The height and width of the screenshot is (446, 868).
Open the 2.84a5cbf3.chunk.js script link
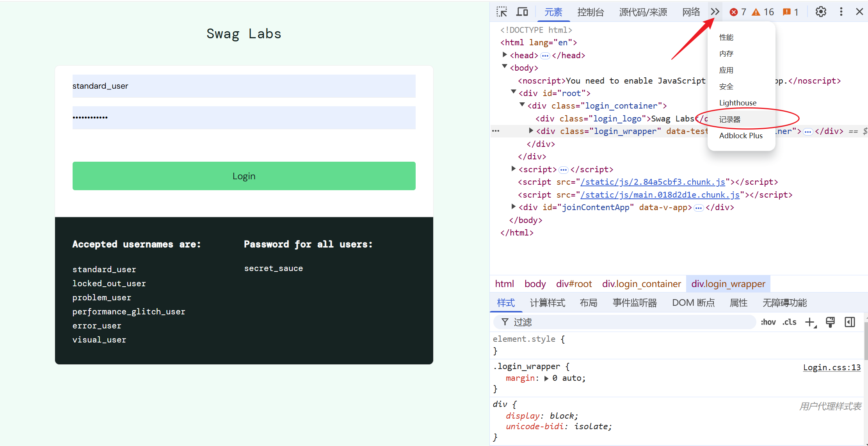pos(653,182)
